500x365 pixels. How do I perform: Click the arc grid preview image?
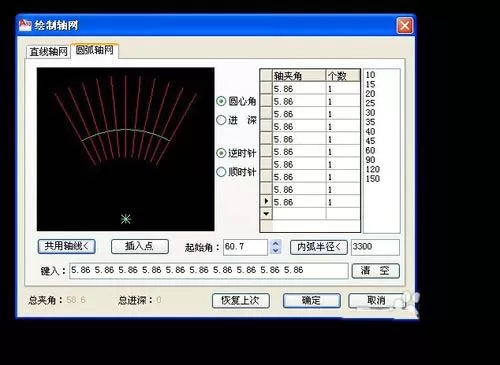pos(126,149)
